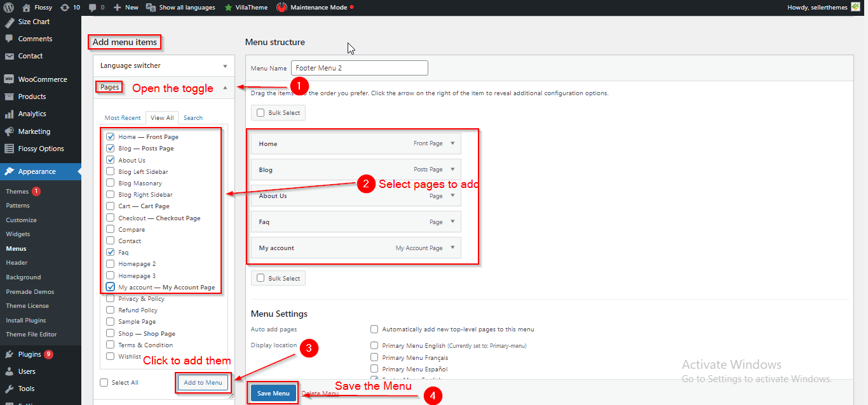Open Install Plugins submenu link

tap(26, 320)
